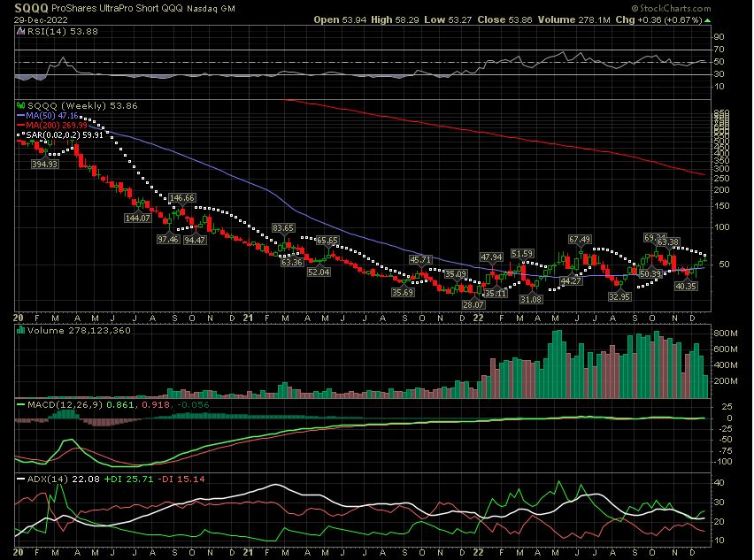This screenshot has height=560, width=754.
Task: Click the -DI 15.14 value
Action: coord(181,479)
